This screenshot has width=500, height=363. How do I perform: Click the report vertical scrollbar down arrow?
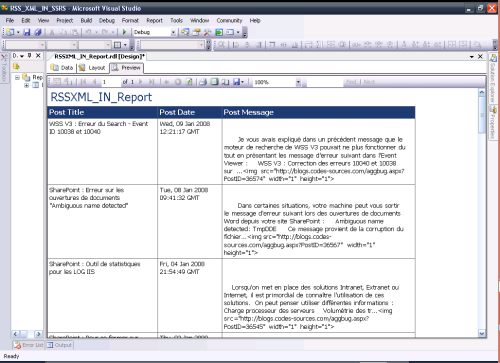click(x=482, y=333)
